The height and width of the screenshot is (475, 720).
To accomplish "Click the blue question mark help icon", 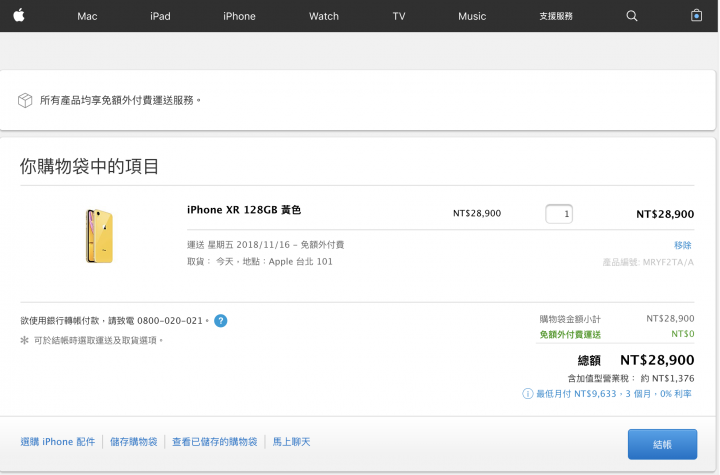I will [x=220, y=321].
